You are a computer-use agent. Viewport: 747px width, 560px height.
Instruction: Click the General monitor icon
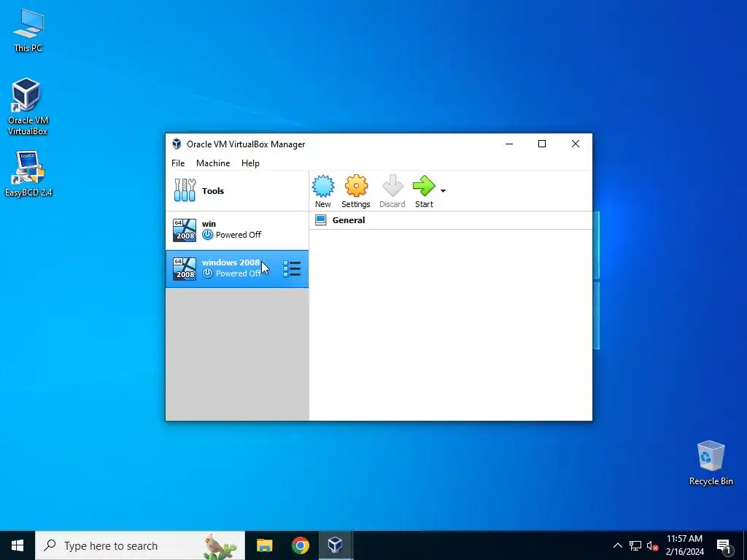pos(321,220)
